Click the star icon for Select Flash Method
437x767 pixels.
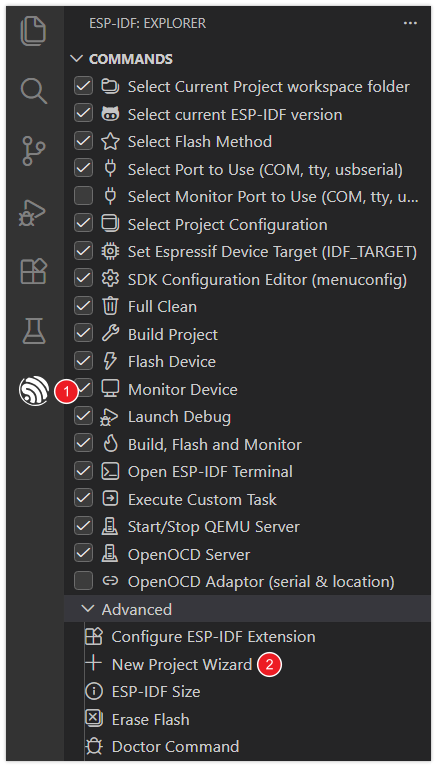(110, 141)
